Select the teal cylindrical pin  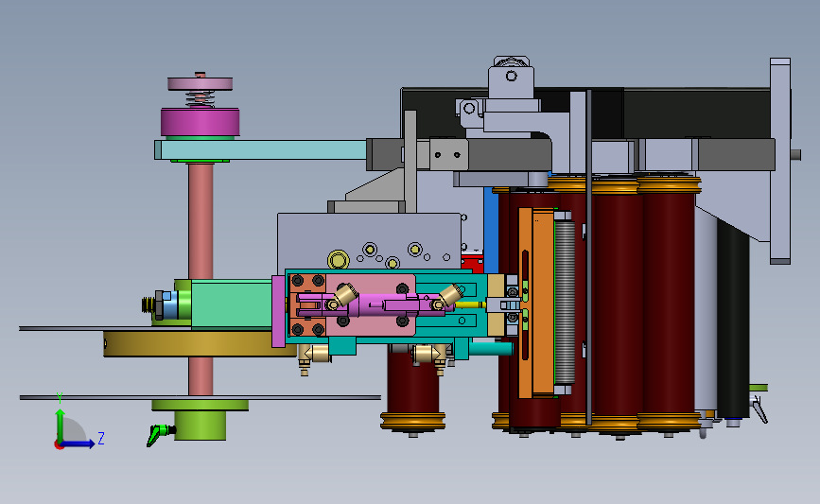[x=491, y=348]
